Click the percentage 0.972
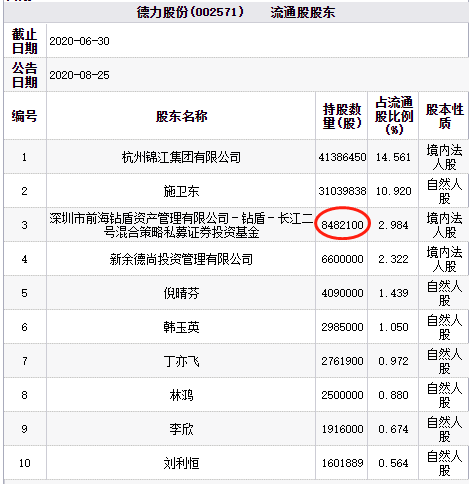The image size is (474, 484). click(x=393, y=361)
